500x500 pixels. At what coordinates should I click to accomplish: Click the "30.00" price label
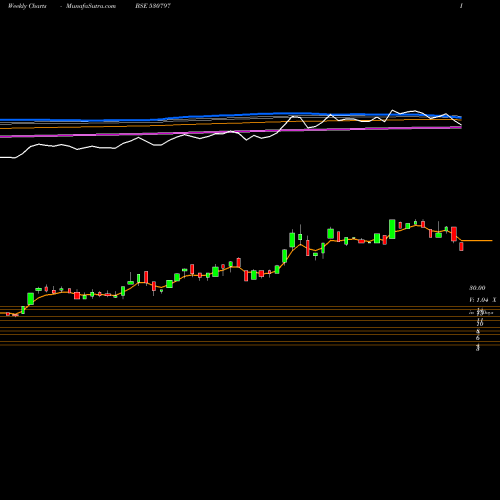click(x=477, y=288)
